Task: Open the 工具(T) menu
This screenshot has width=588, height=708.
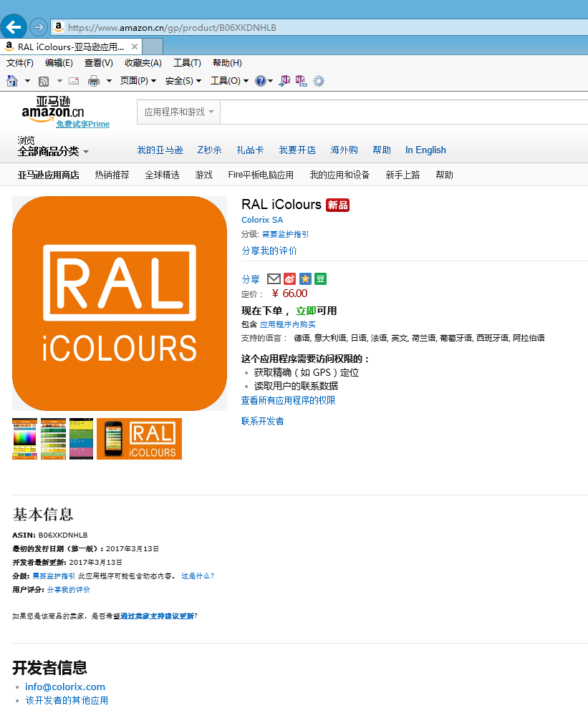Action: pos(187,63)
